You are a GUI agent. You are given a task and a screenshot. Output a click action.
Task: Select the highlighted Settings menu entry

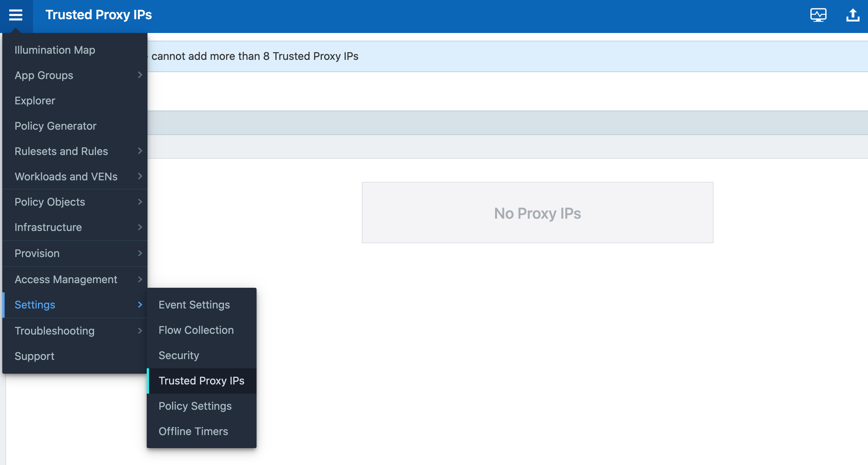tap(75, 305)
